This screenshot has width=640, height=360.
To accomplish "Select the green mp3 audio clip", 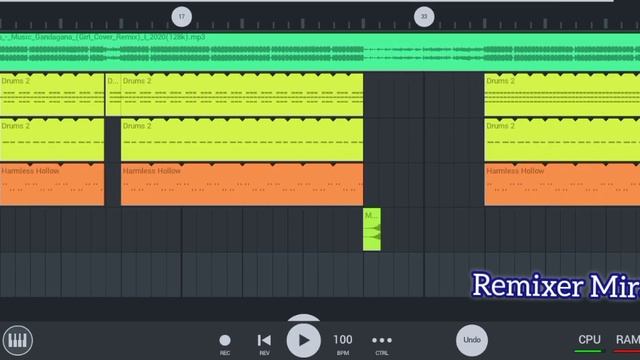I will click(320, 52).
